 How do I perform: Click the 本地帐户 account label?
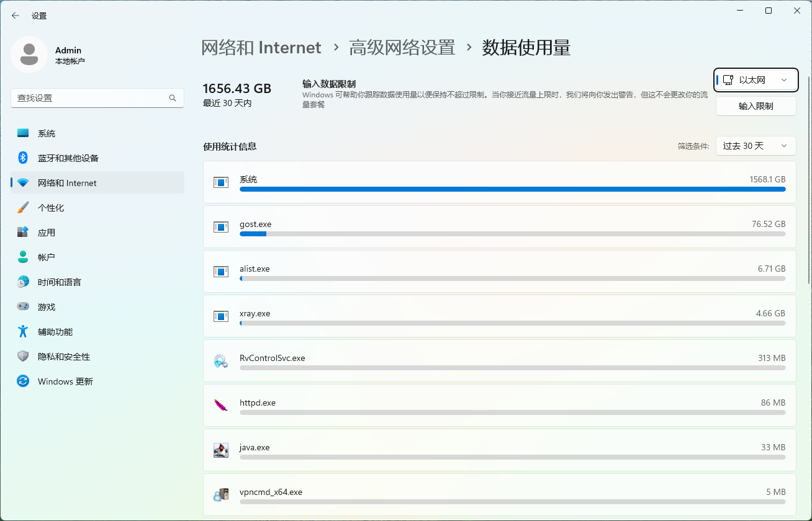[70, 61]
